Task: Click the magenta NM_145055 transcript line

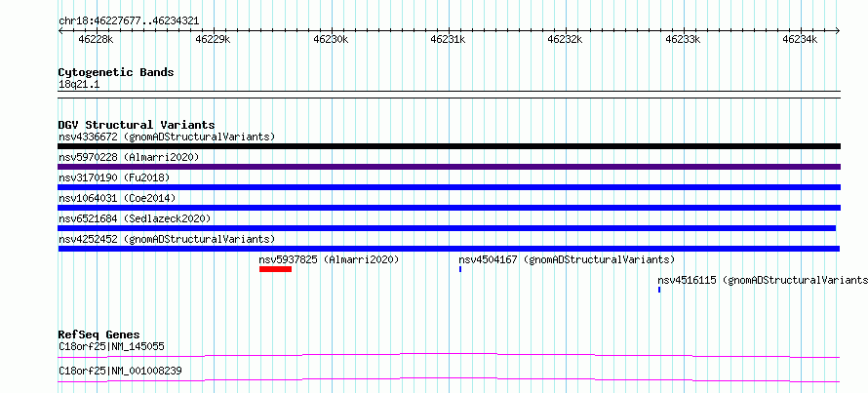Action: pos(449,355)
